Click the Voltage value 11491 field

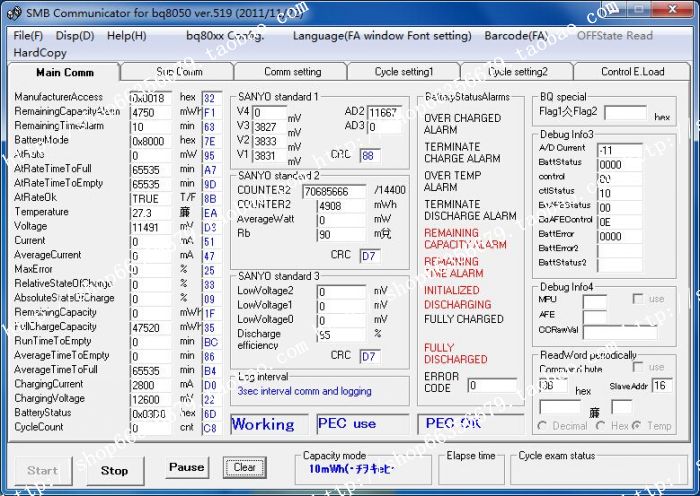151,227
